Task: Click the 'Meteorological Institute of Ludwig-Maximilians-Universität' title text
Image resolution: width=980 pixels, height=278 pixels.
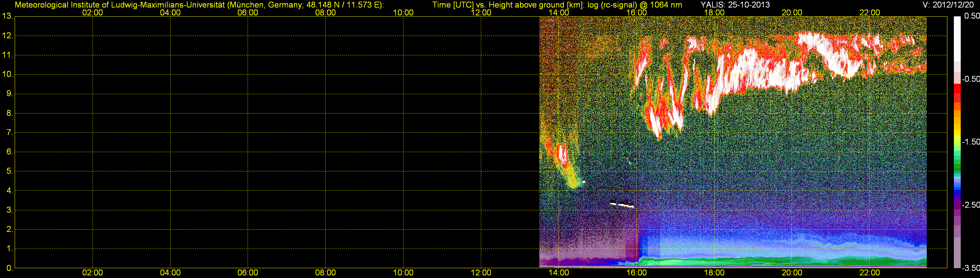Action: click(x=120, y=5)
